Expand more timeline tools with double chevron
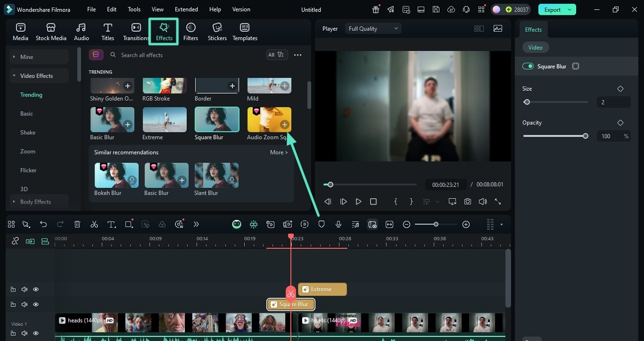 (x=196, y=225)
